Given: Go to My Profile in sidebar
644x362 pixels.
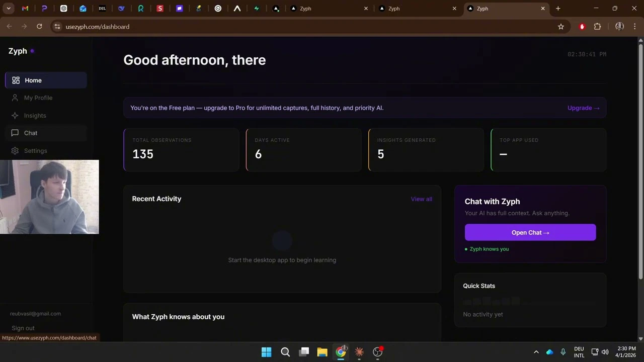Looking at the screenshot, I should click(x=46, y=98).
